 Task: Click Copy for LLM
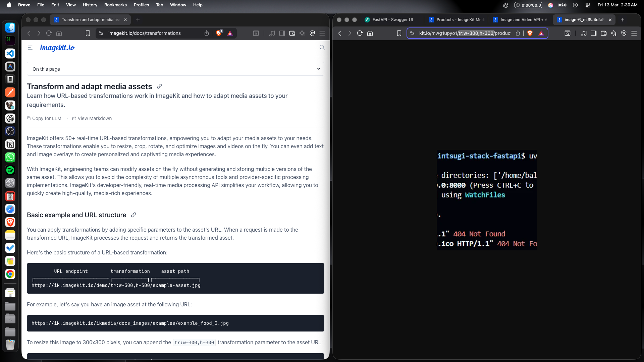[44, 118]
